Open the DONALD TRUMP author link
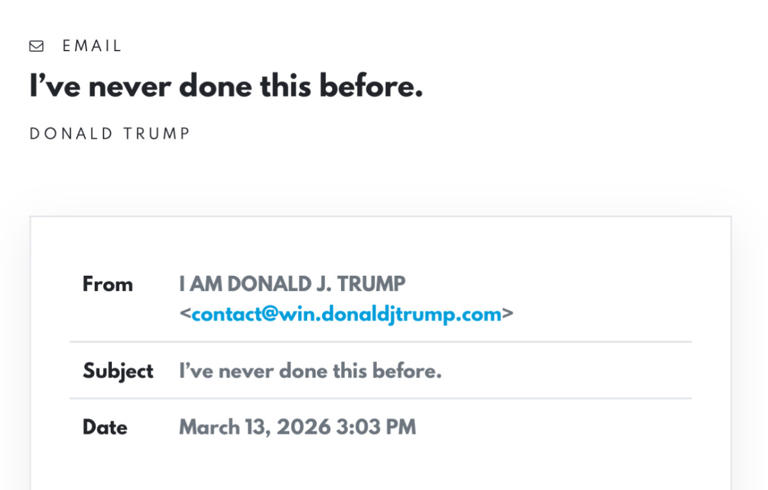The image size is (768, 490). 110,134
